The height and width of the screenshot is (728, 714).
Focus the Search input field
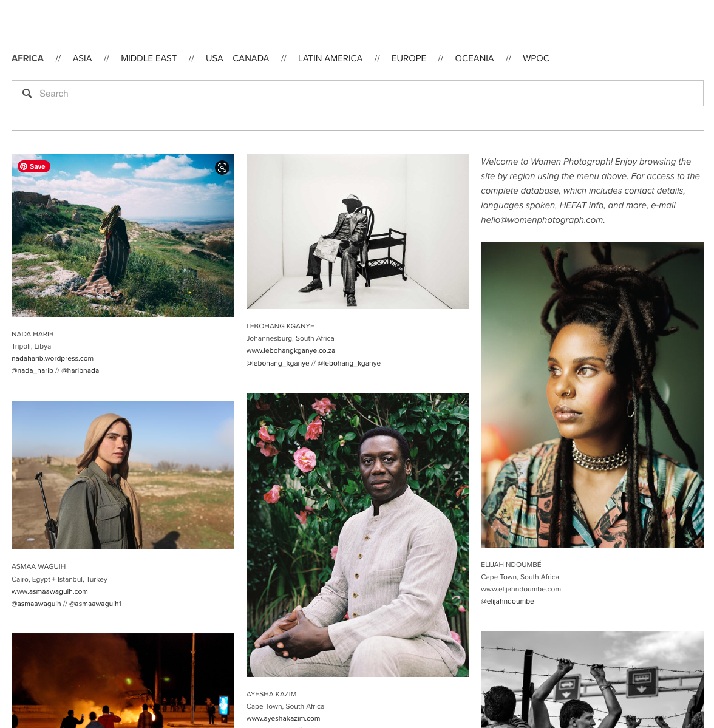[358, 94]
